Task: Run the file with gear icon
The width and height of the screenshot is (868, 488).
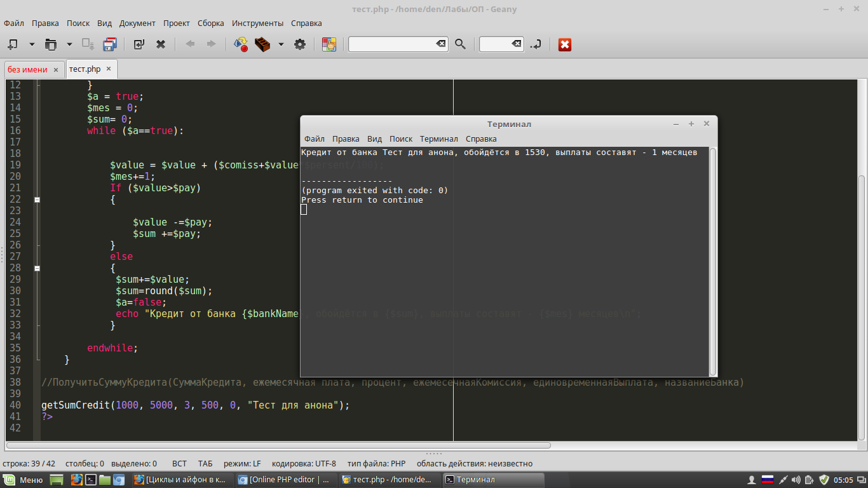Action: (300, 44)
